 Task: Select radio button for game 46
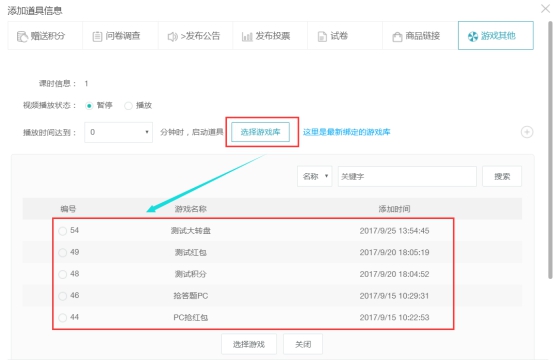63,296
